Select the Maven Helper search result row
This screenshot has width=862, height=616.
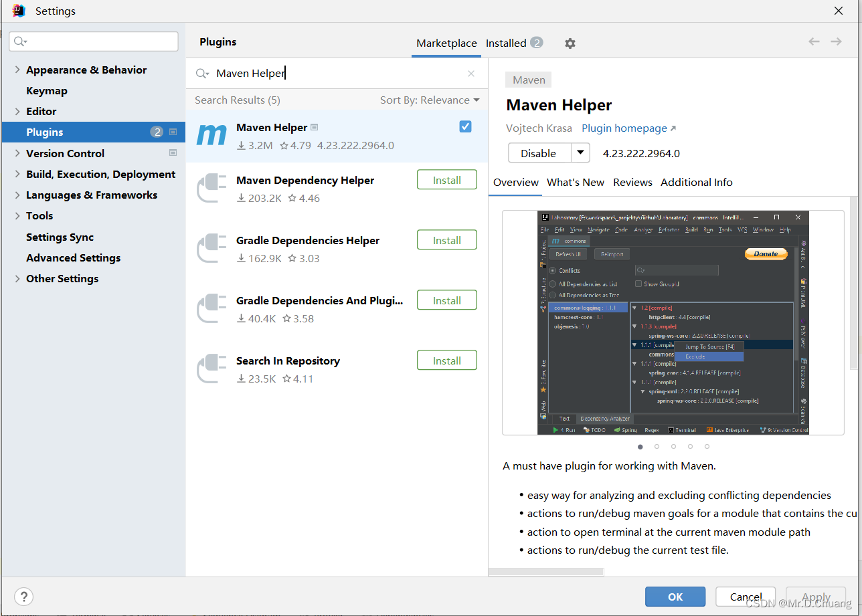[x=337, y=136]
